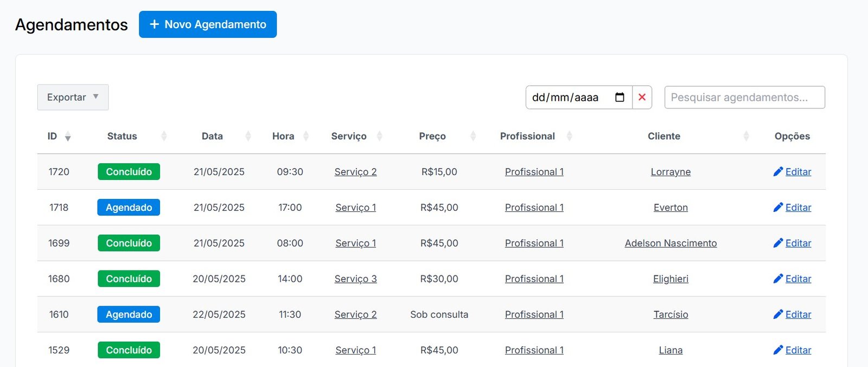The image size is (868, 367).
Task: Open Serviço 3 link
Action: point(355,279)
